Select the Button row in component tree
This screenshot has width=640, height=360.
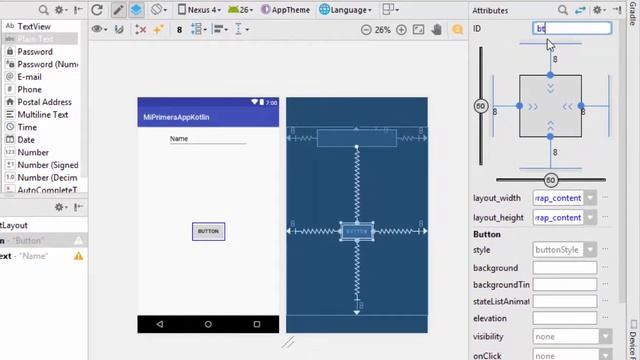(x=44, y=240)
